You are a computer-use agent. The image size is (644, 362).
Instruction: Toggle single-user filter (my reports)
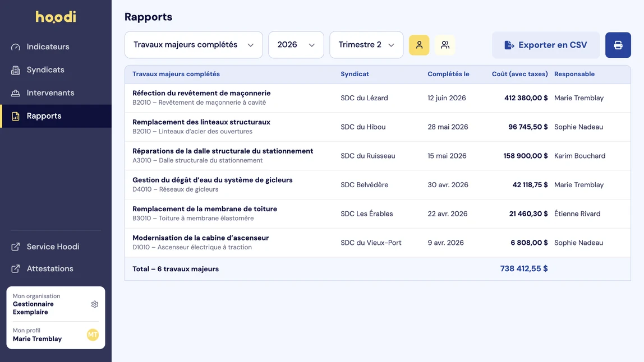419,45
